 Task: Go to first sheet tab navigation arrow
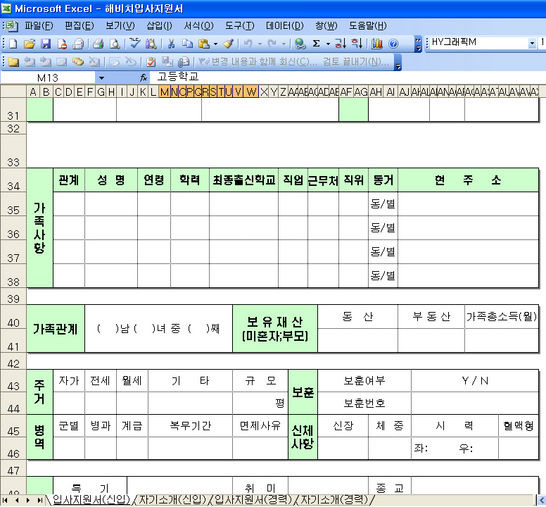point(5,500)
